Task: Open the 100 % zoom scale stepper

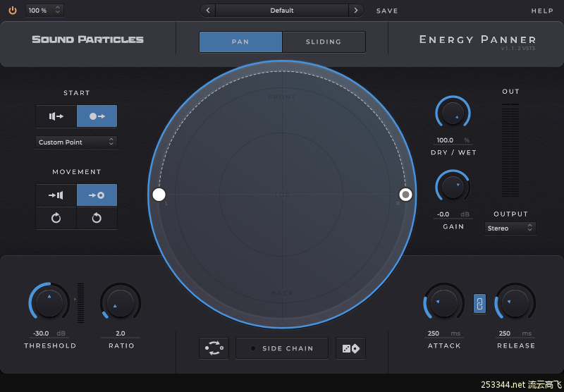Action: tap(44, 11)
